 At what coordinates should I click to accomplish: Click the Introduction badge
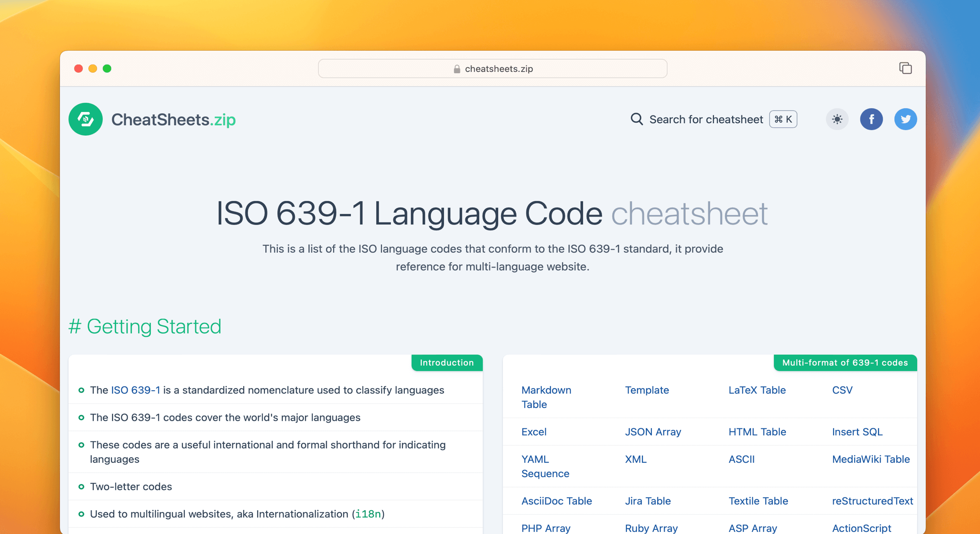click(447, 363)
